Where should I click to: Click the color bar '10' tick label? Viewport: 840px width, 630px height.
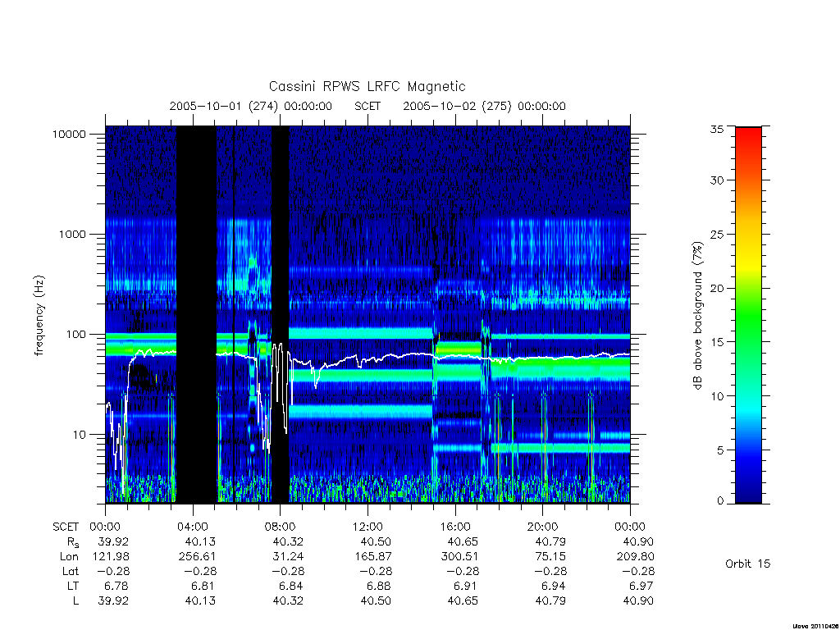(716, 396)
